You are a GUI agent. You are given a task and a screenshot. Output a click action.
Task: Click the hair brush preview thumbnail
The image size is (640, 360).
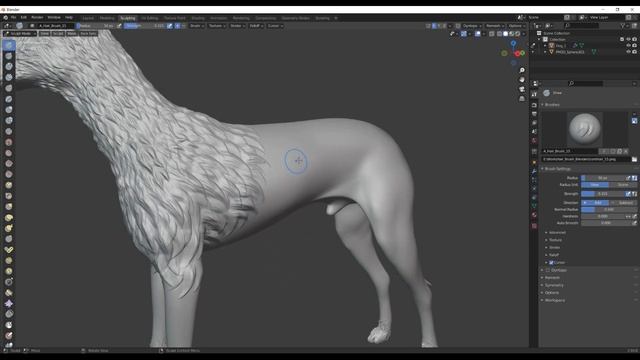coord(584,129)
